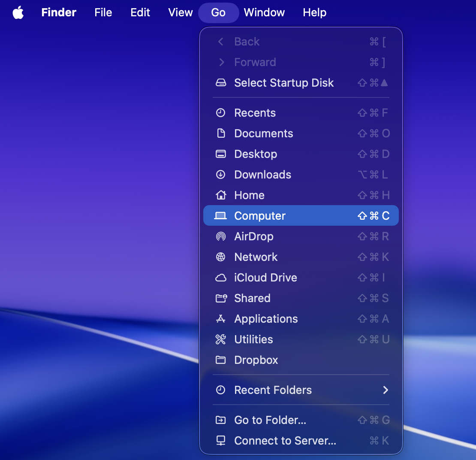Click the Forward chevron arrow
The height and width of the screenshot is (460, 476).
point(221,62)
